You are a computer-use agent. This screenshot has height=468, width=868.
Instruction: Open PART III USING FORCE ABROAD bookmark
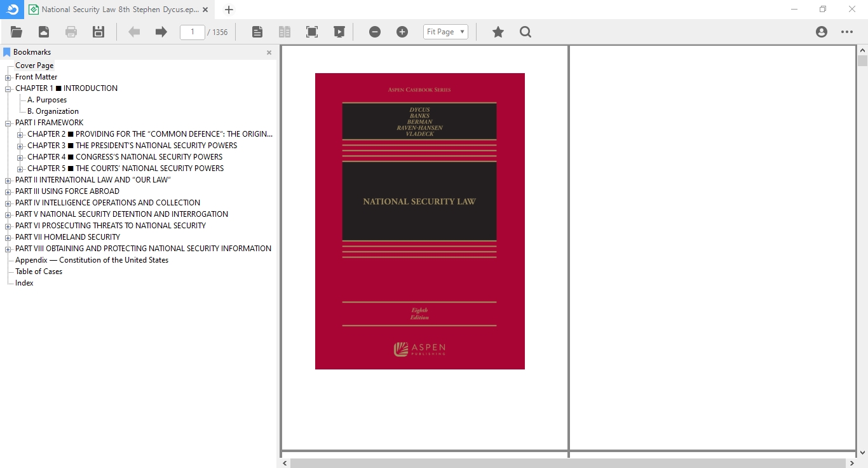point(67,191)
